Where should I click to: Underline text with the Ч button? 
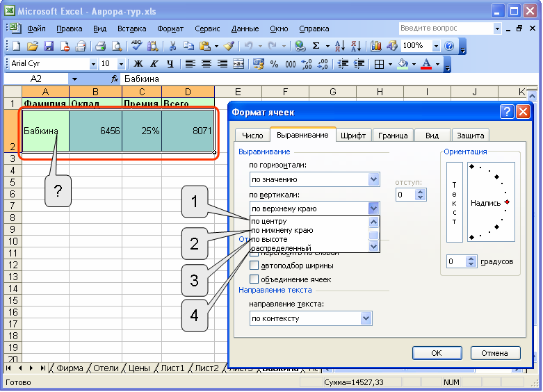[170, 64]
